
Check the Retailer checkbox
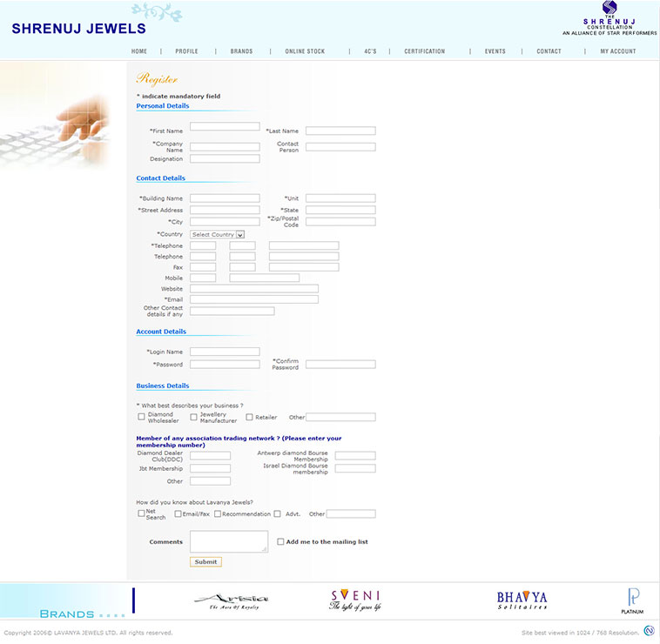(249, 417)
